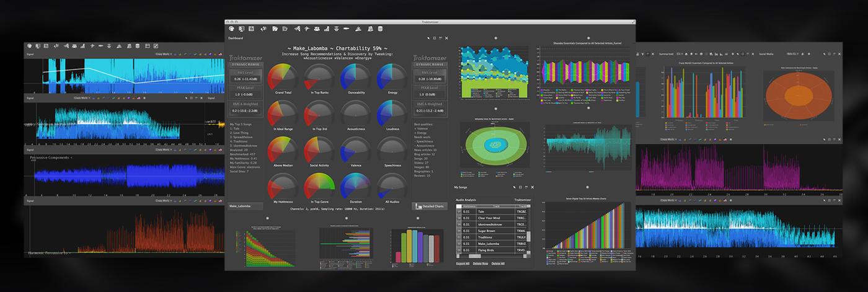Click the rising bar chart icon in main toolbar
Viewport: 868px width, 292px height.
tap(327, 29)
